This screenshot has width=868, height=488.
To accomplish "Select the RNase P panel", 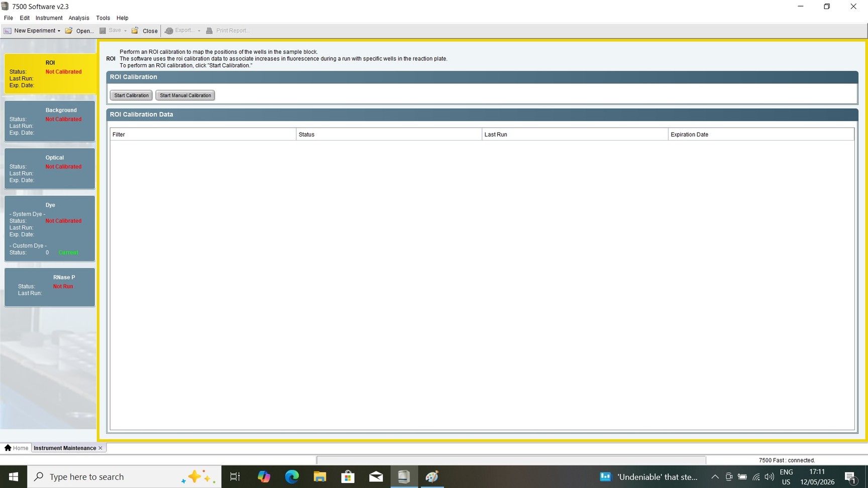I will [50, 287].
